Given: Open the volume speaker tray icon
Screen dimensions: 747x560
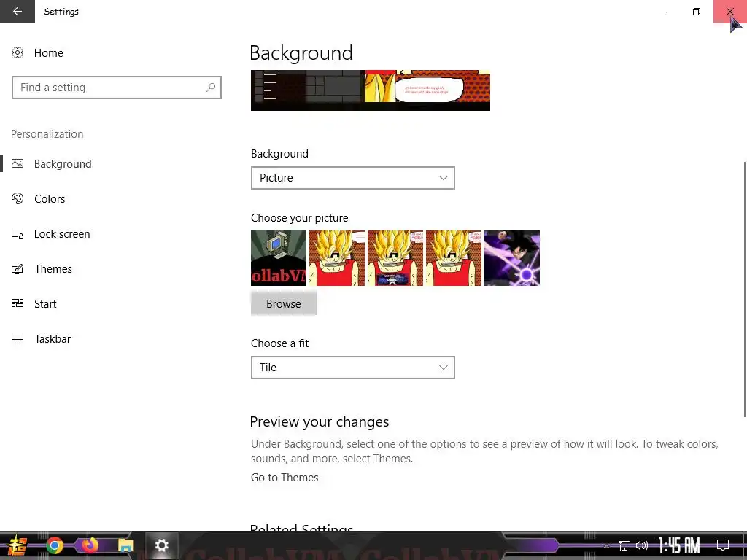Looking at the screenshot, I should click(642, 545).
